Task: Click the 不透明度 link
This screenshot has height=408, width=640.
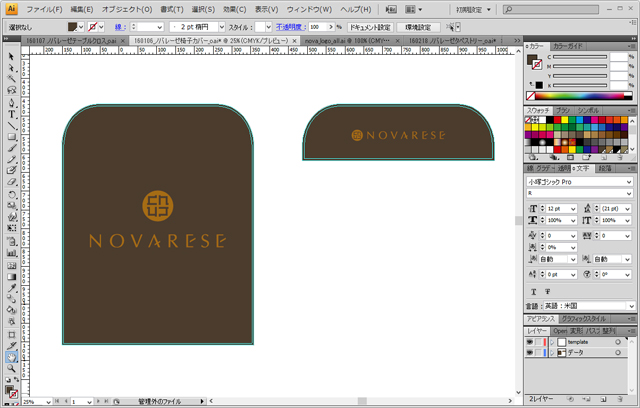Action: [x=290, y=27]
